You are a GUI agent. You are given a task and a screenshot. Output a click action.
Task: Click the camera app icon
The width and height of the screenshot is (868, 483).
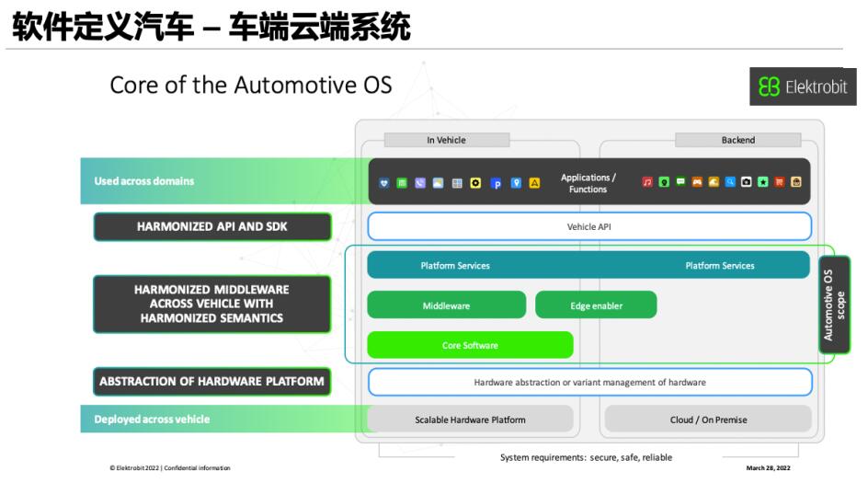click(x=747, y=182)
